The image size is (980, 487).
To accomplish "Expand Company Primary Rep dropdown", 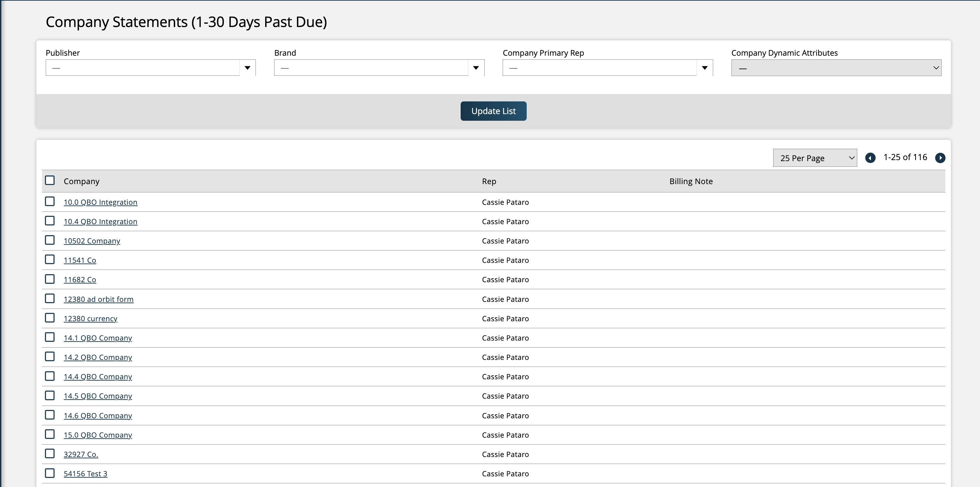I will [x=704, y=68].
